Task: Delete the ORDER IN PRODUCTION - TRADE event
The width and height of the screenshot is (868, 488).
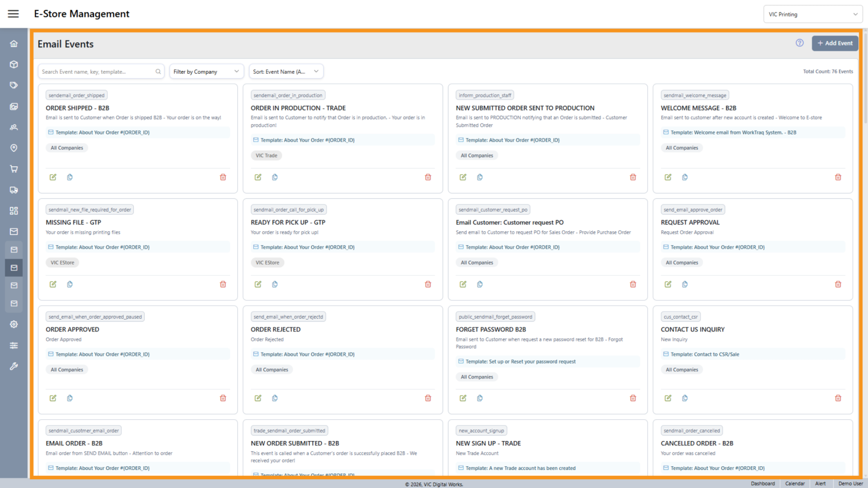Action: coord(428,177)
